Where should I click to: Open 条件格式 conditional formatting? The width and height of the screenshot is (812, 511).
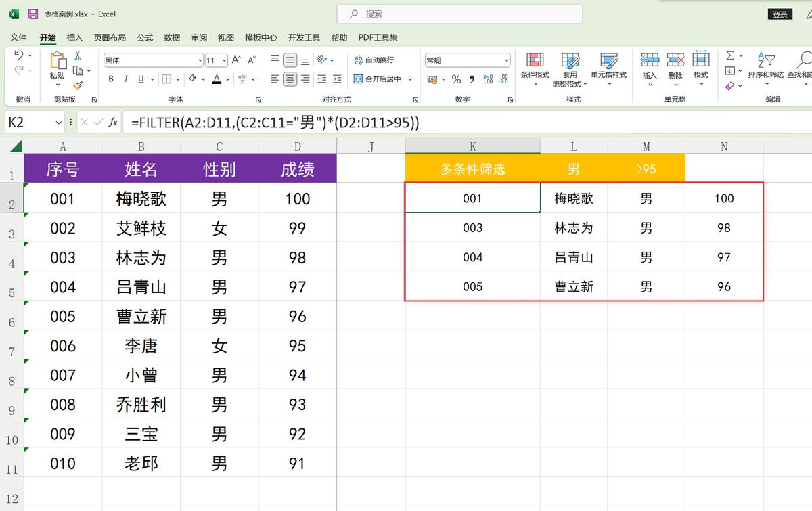pos(534,71)
